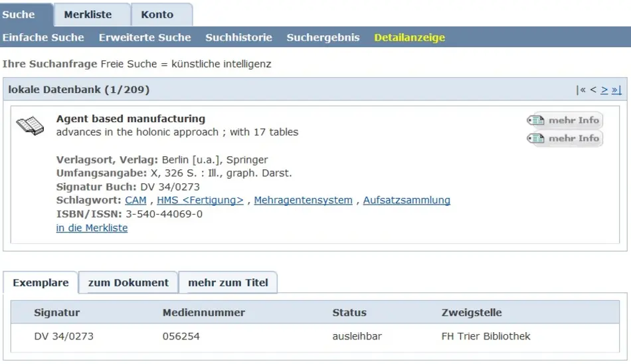Return to Suchergebnis list
This screenshot has height=364, width=631.
point(323,37)
